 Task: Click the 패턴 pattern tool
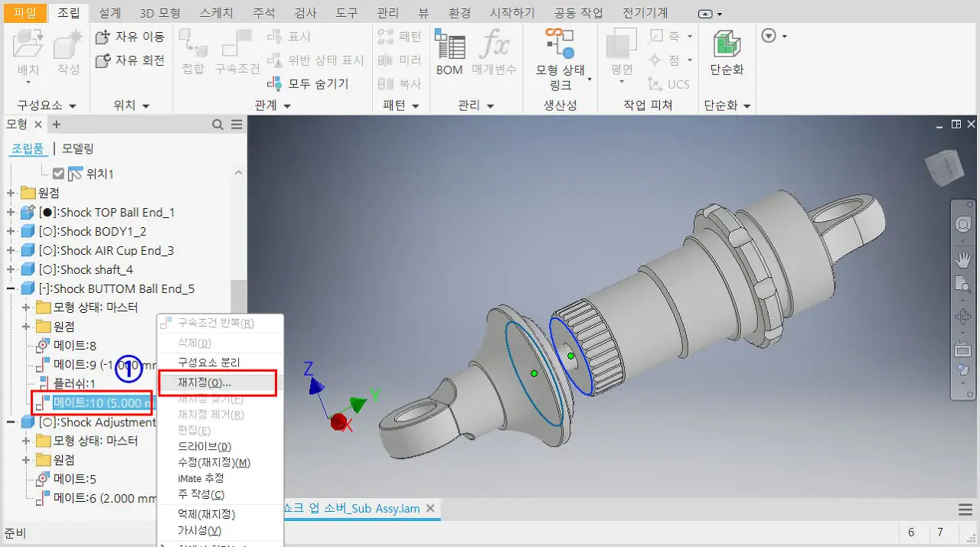[x=400, y=37]
